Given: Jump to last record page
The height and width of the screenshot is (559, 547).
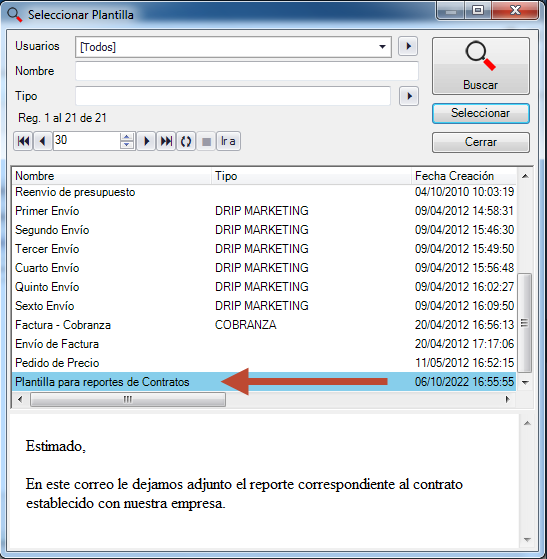Looking at the screenshot, I should (166, 141).
